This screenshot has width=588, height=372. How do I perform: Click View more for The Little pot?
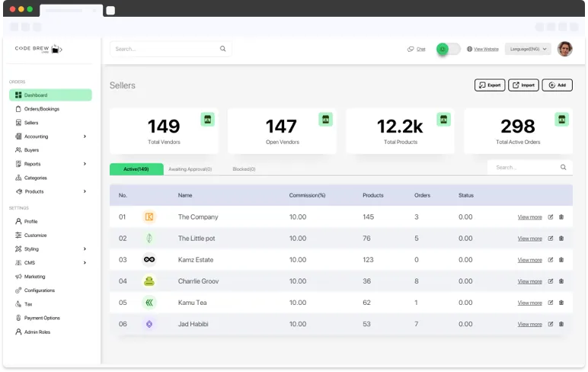click(529, 239)
